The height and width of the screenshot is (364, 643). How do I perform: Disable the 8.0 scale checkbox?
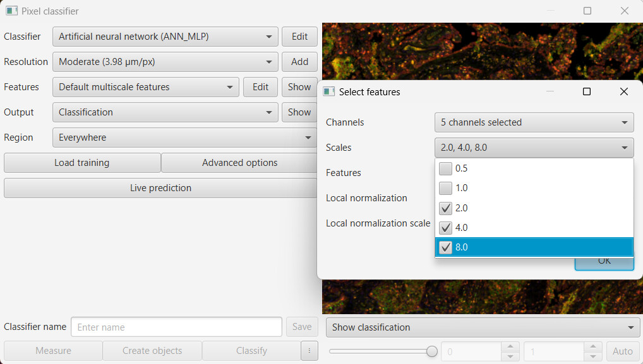[x=446, y=247]
